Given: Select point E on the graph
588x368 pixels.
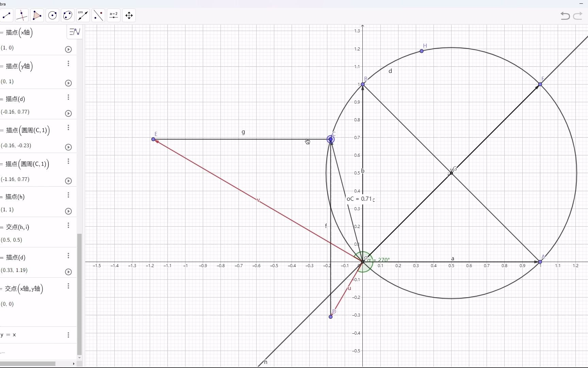Looking at the screenshot, I should point(153,139).
